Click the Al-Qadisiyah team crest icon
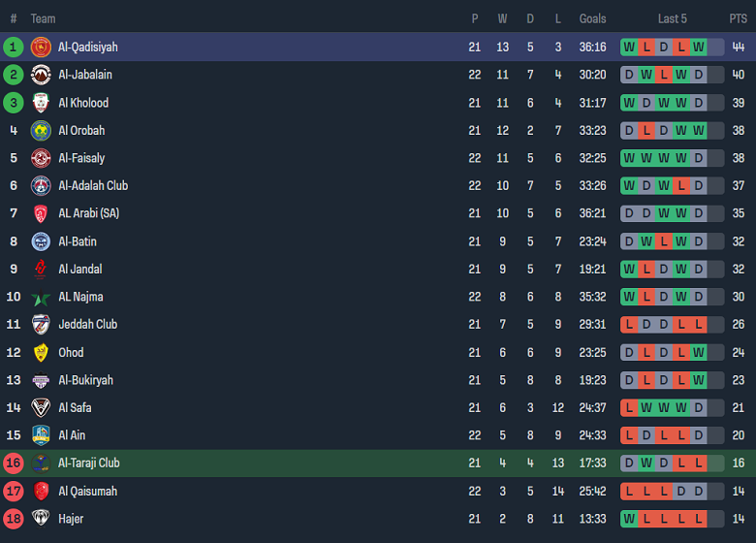This screenshot has height=543, width=756. (41, 47)
